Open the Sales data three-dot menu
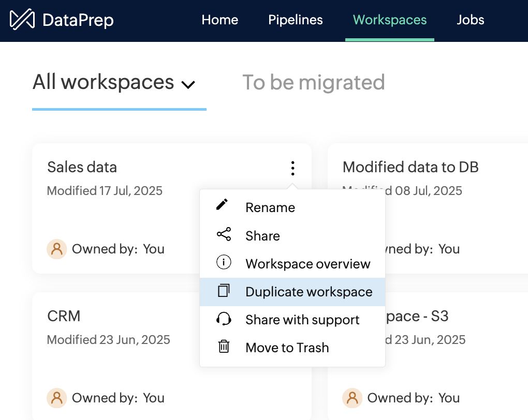 point(292,168)
